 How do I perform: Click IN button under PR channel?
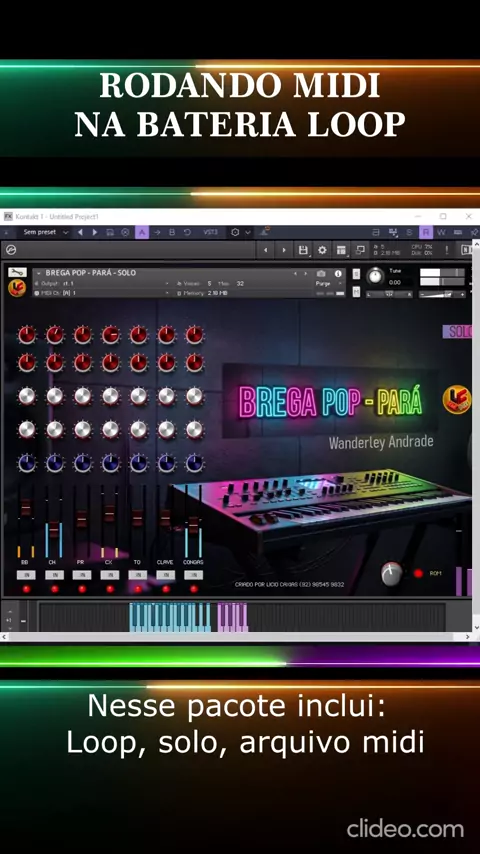[82, 575]
